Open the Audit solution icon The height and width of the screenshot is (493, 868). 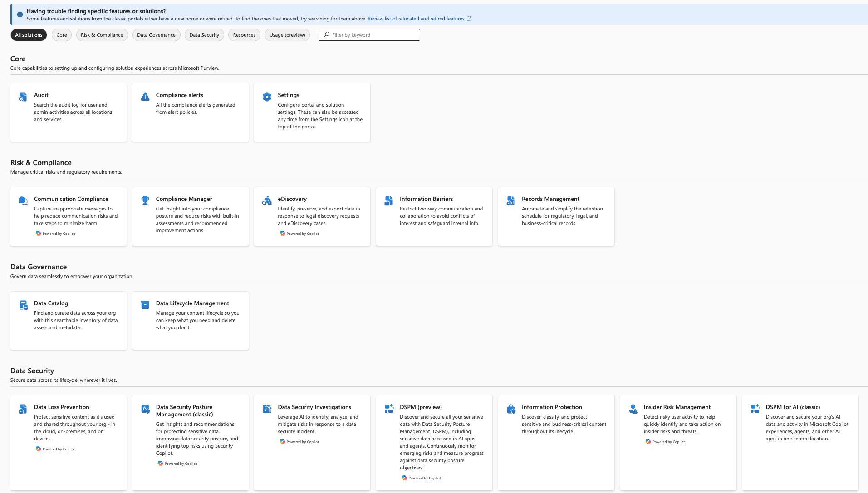[x=22, y=97]
